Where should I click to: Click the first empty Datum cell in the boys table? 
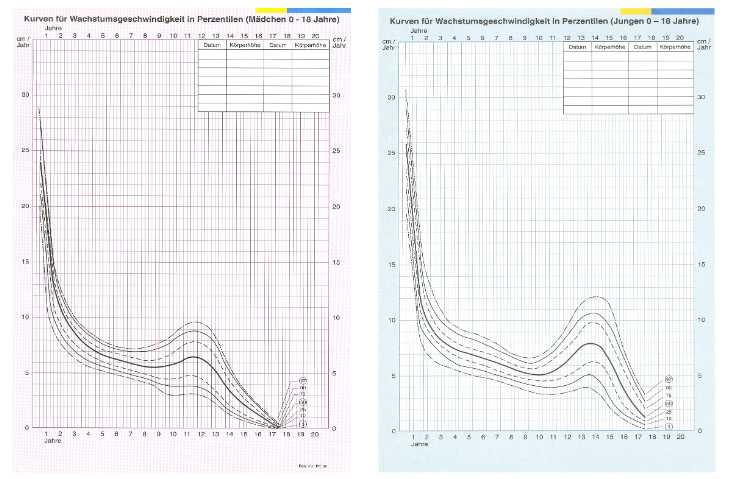578,58
